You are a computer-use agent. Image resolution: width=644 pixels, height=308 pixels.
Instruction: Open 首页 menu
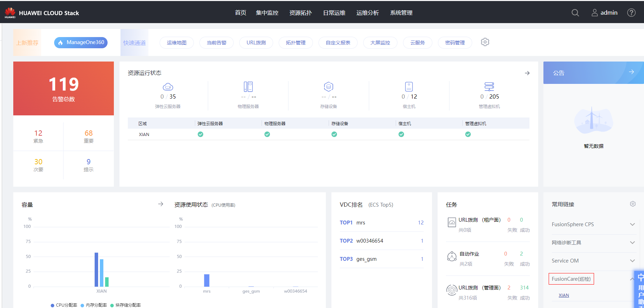[241, 13]
